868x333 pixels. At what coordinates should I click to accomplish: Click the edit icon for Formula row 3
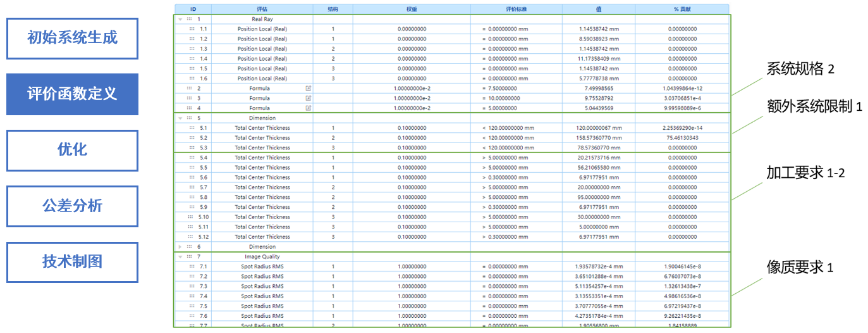(x=309, y=98)
